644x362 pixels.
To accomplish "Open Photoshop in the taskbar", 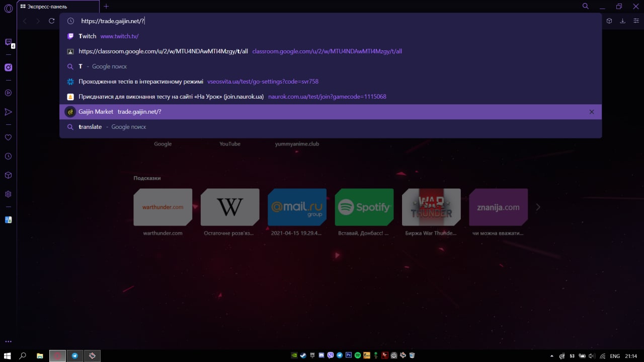I will pos(349,355).
